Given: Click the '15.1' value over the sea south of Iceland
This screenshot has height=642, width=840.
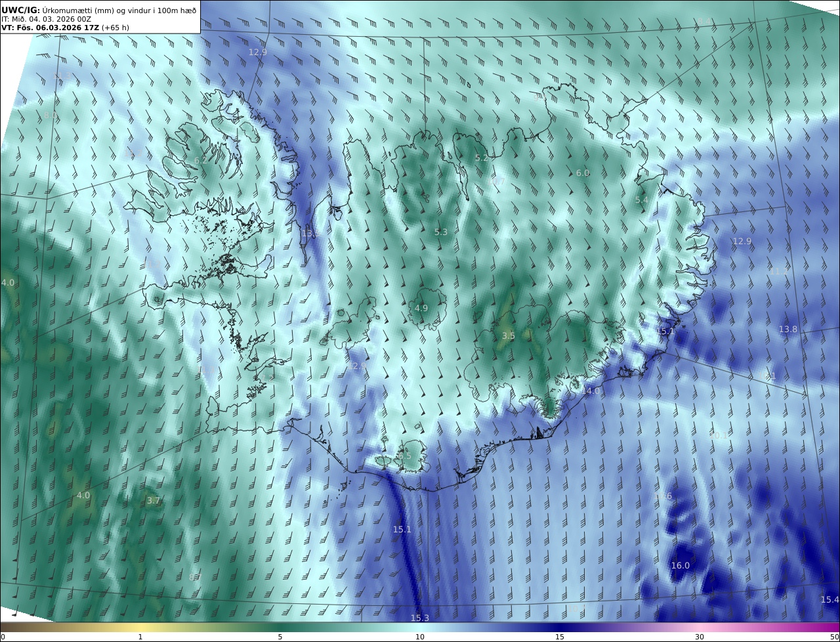Looking at the screenshot, I should (x=402, y=530).
